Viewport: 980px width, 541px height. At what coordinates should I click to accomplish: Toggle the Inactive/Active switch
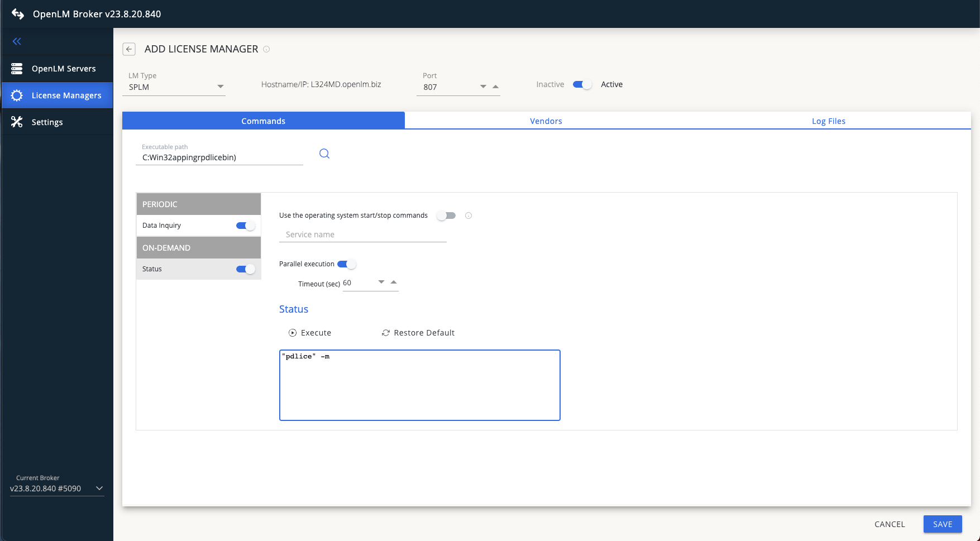(582, 84)
